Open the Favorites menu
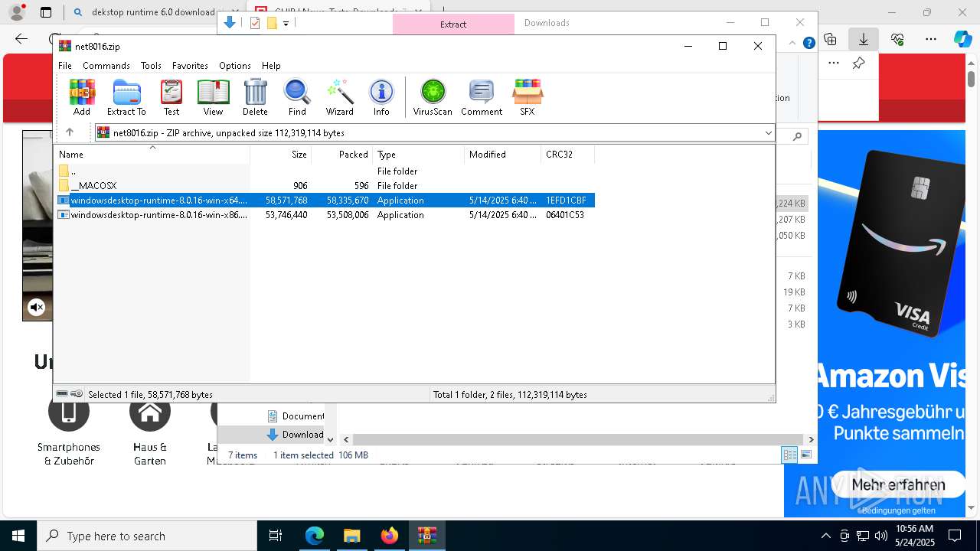 pos(190,66)
